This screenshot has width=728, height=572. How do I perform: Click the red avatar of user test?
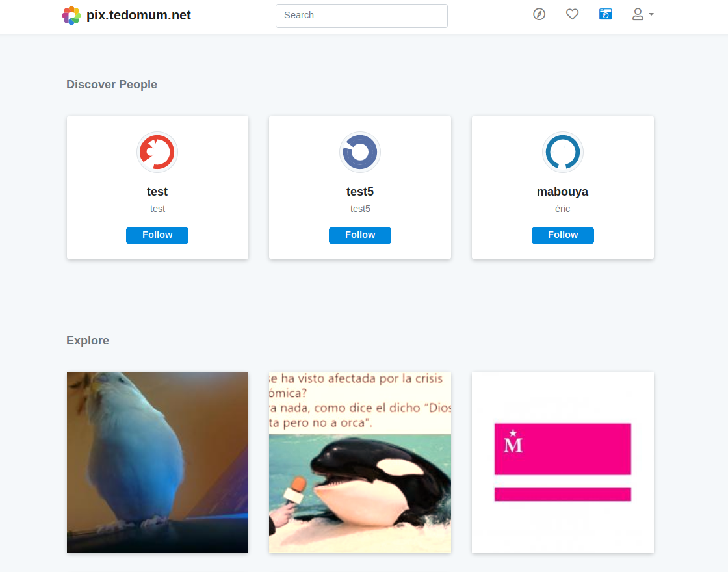(x=157, y=152)
